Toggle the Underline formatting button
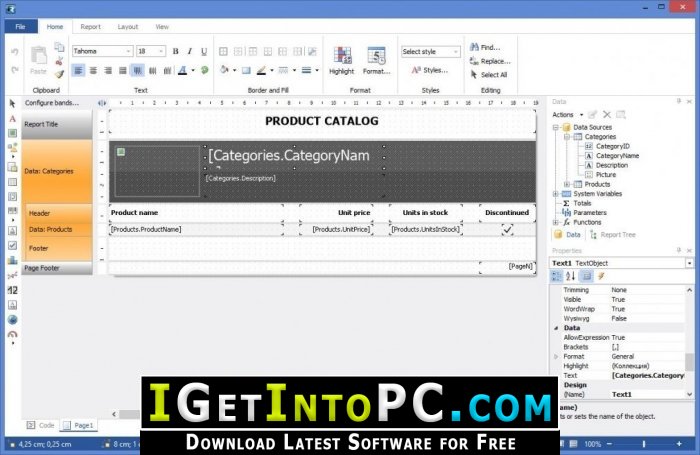 coord(204,51)
